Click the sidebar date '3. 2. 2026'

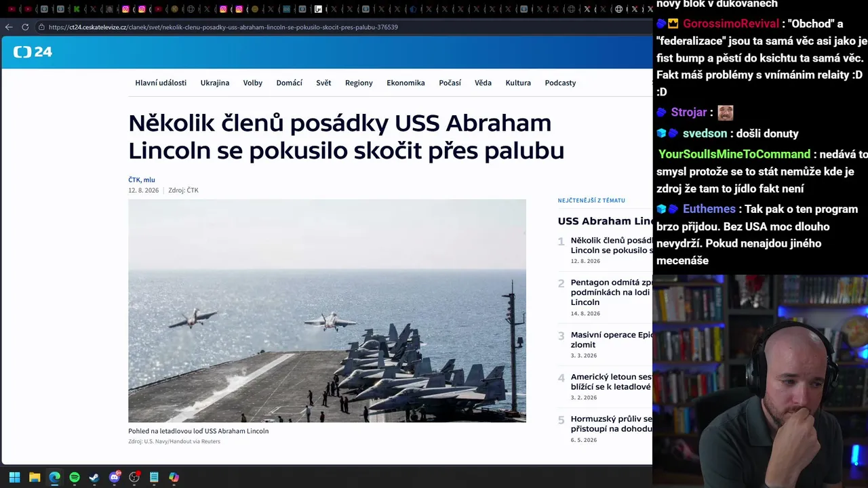coord(583,398)
